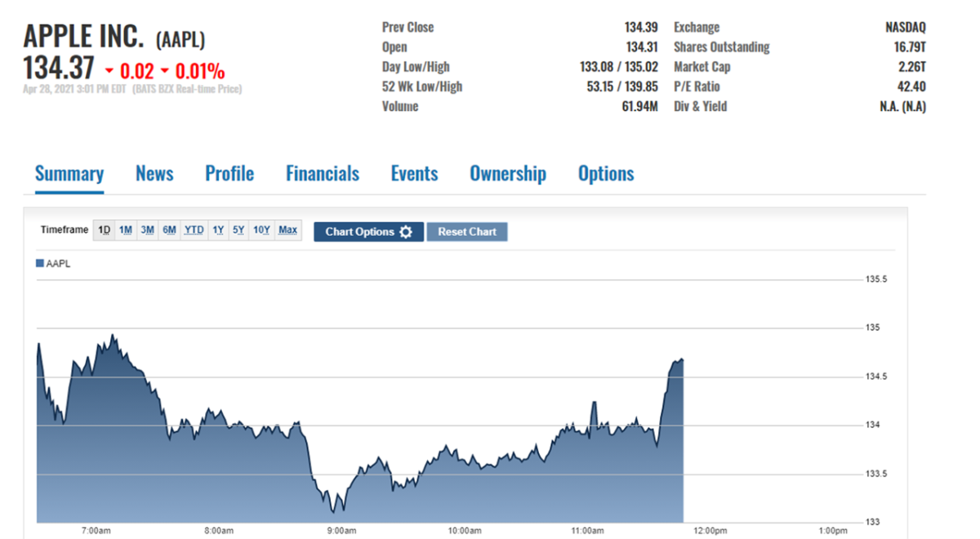980x539 pixels.
Task: Click the 1:00pm time axis label
Action: pos(832,531)
